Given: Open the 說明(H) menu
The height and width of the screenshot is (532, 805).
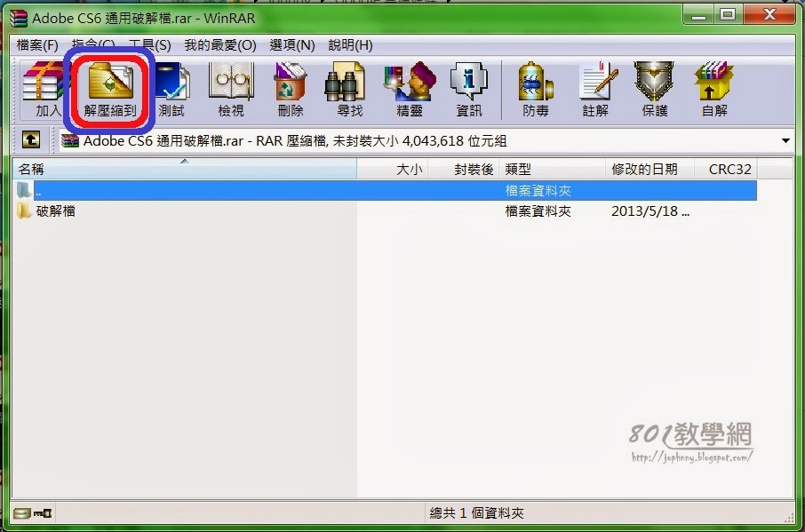Looking at the screenshot, I should (x=350, y=45).
